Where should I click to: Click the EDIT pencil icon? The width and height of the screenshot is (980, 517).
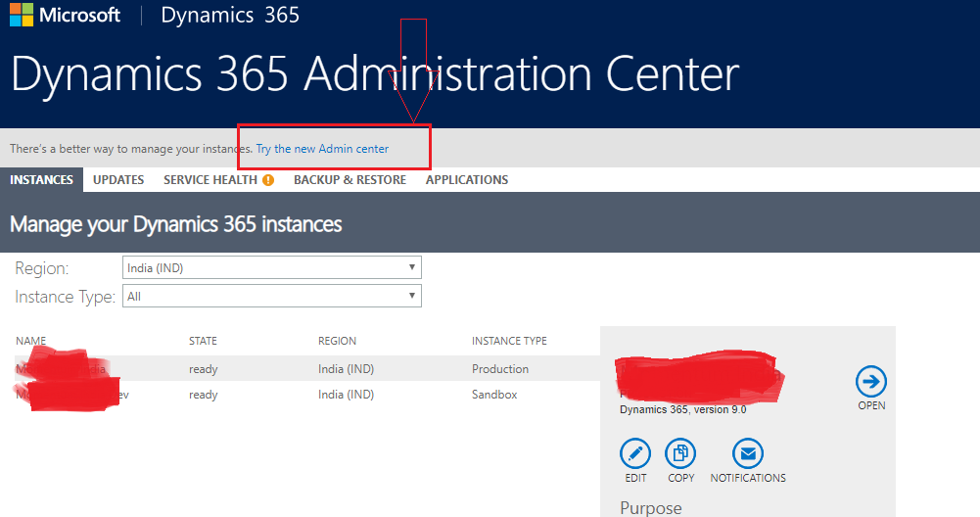[635, 453]
